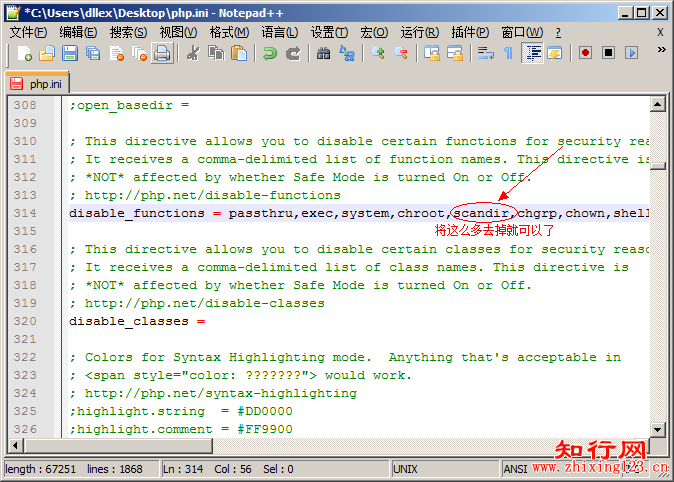Image resolution: width=674 pixels, height=482 pixels.
Task: Click the Undo green arrow icon
Action: point(270,53)
